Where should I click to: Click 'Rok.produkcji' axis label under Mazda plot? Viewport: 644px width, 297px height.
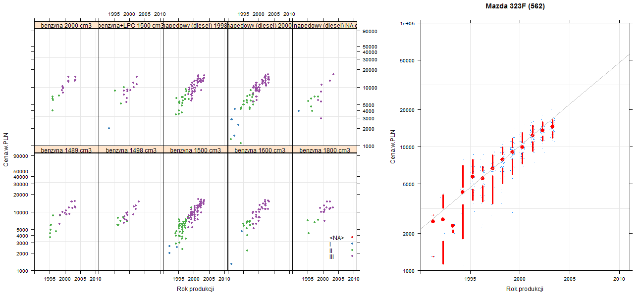[x=525, y=289]
